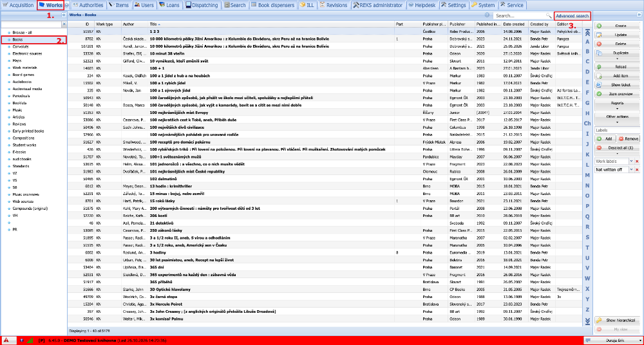Click the Delete button
This screenshot has width=644, height=345.
tap(618, 44)
